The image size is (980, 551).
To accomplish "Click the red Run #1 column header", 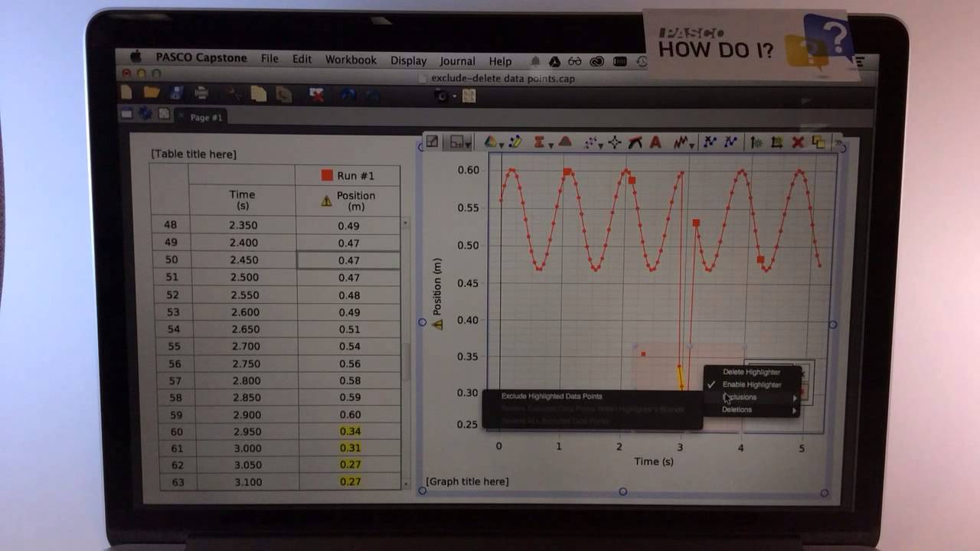I will point(348,175).
